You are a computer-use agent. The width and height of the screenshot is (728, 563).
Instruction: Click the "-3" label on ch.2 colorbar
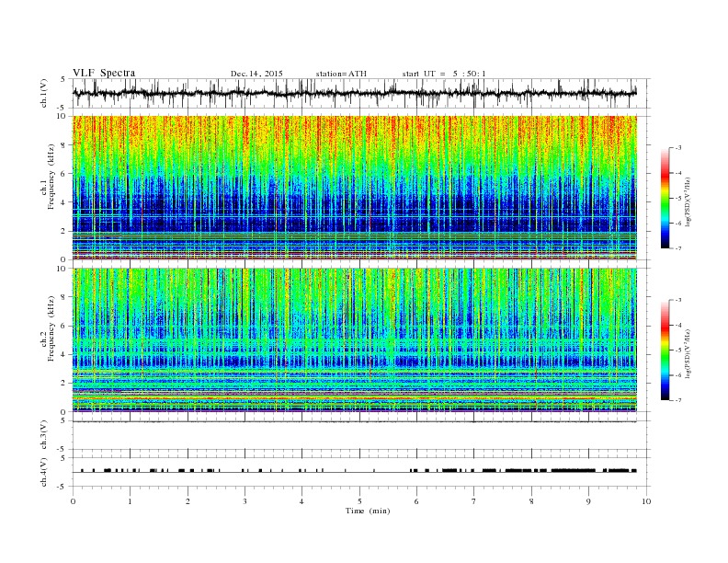pyautogui.click(x=678, y=300)
